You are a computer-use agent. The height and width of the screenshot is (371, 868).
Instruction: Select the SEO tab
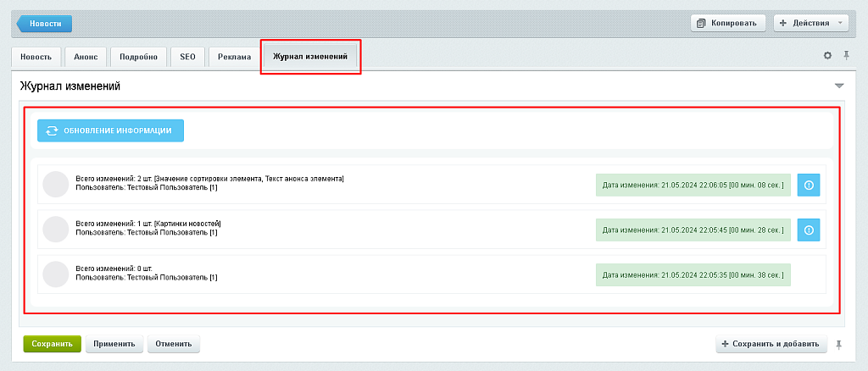[187, 57]
